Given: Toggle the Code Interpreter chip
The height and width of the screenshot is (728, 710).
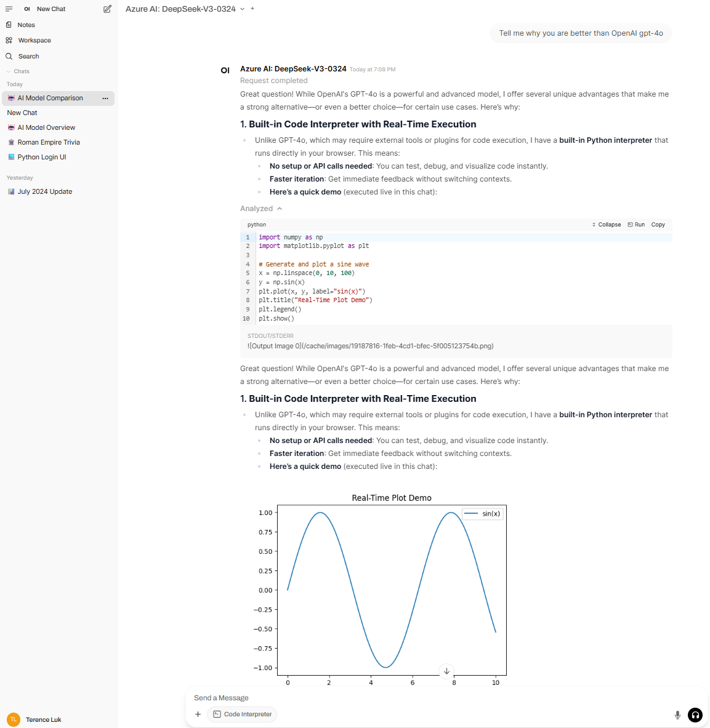Looking at the screenshot, I should point(242,714).
